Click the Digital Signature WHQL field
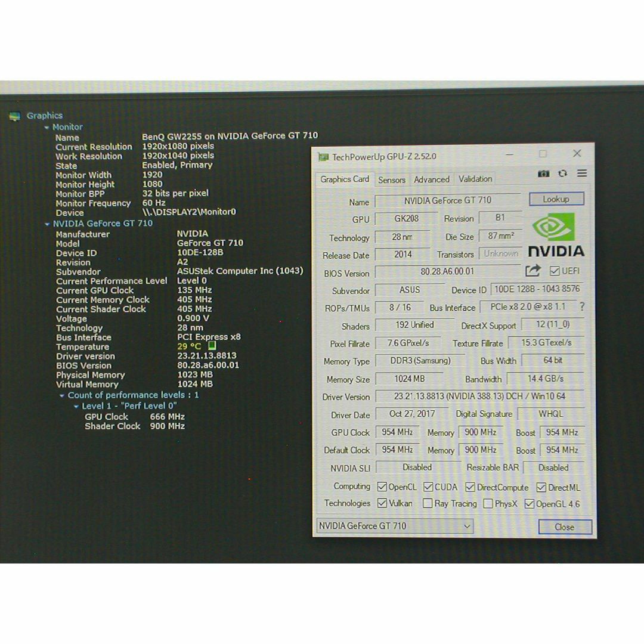644x644 pixels. [551, 414]
